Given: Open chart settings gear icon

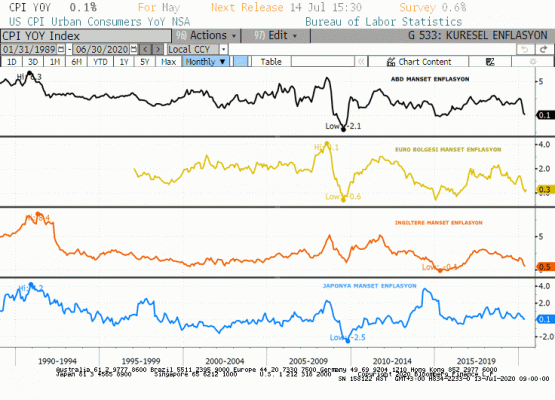Looking at the screenshot, I should [532, 62].
